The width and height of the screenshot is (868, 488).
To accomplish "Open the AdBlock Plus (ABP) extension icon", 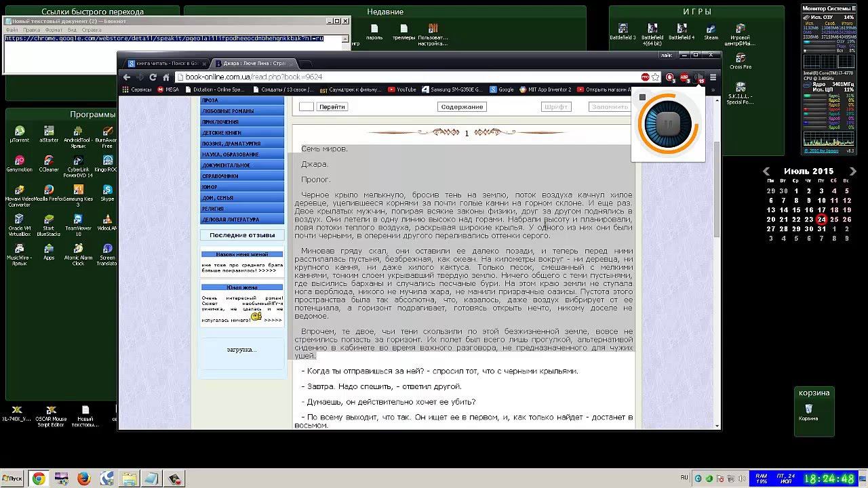I will [x=684, y=77].
